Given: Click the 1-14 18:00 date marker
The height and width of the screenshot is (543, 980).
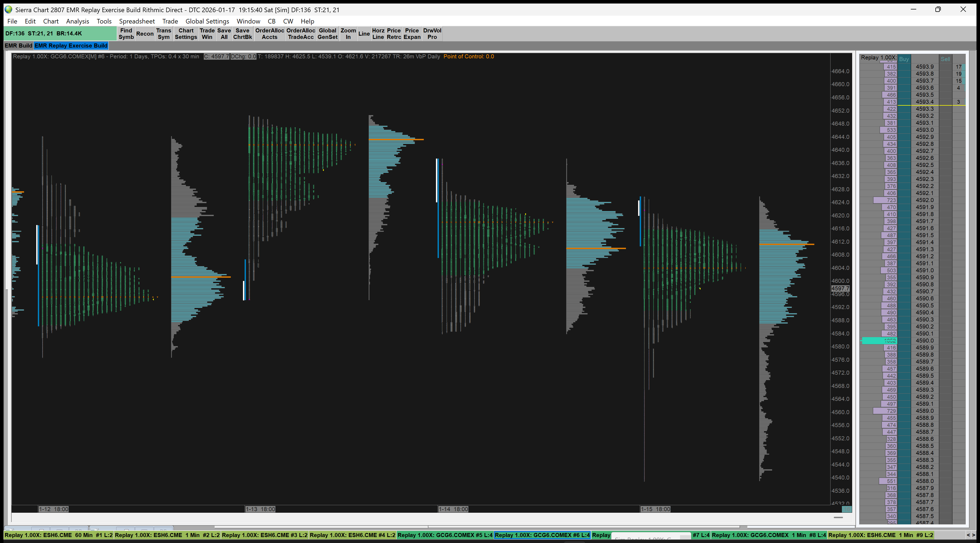Looking at the screenshot, I should click(453, 509).
